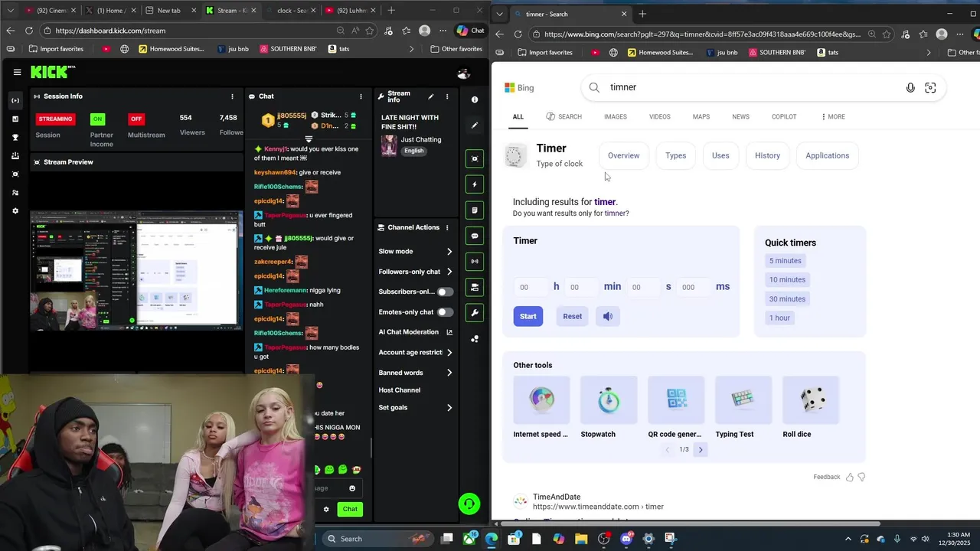This screenshot has width=980, height=551.
Task: Open the green headset support button
Action: point(469,504)
